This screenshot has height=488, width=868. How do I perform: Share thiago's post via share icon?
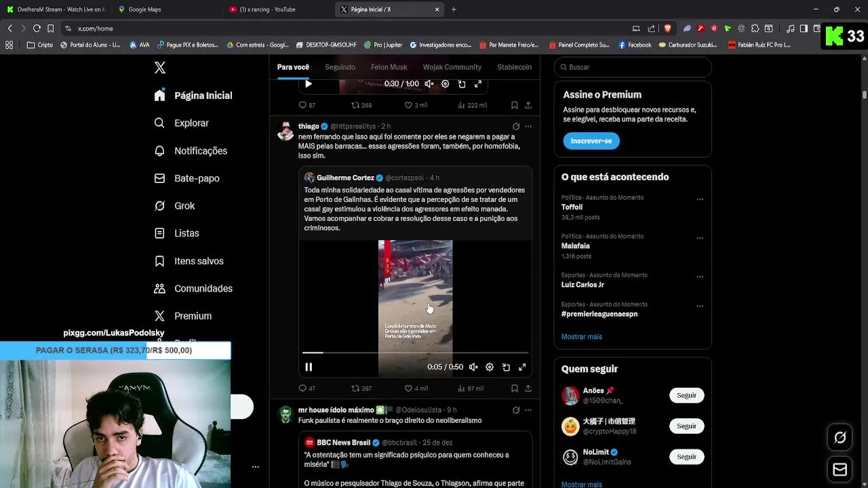click(528, 388)
